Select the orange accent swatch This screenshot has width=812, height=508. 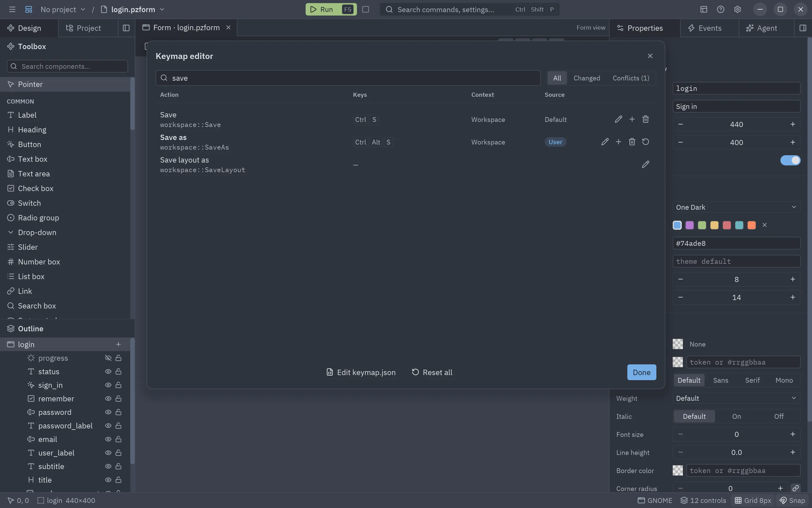click(751, 225)
